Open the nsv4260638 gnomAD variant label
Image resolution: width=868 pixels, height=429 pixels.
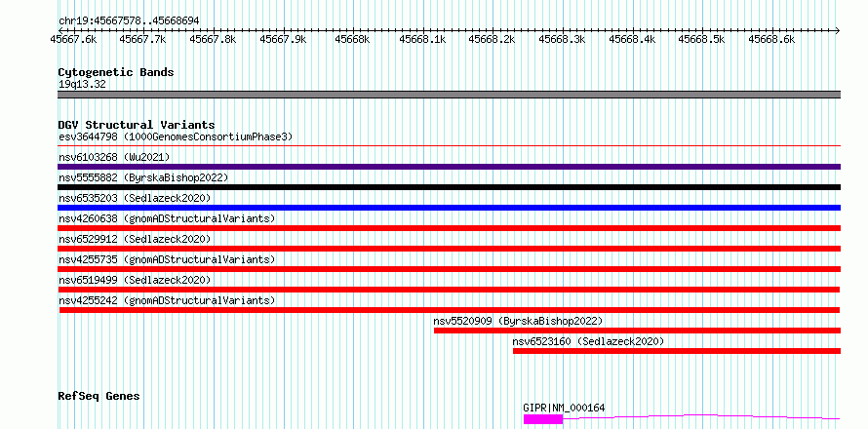[x=167, y=218]
